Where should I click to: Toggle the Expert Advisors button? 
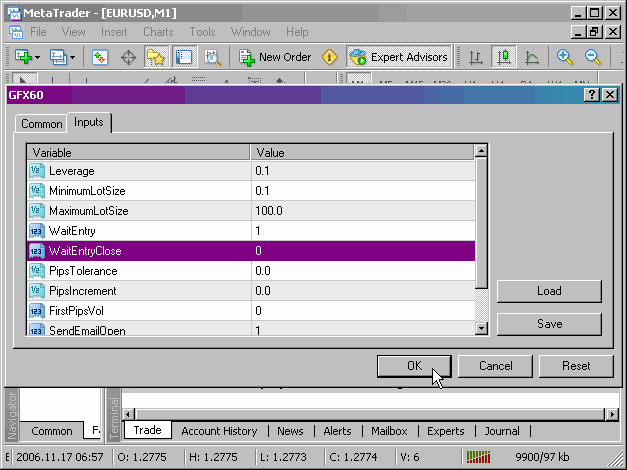[x=399, y=57]
